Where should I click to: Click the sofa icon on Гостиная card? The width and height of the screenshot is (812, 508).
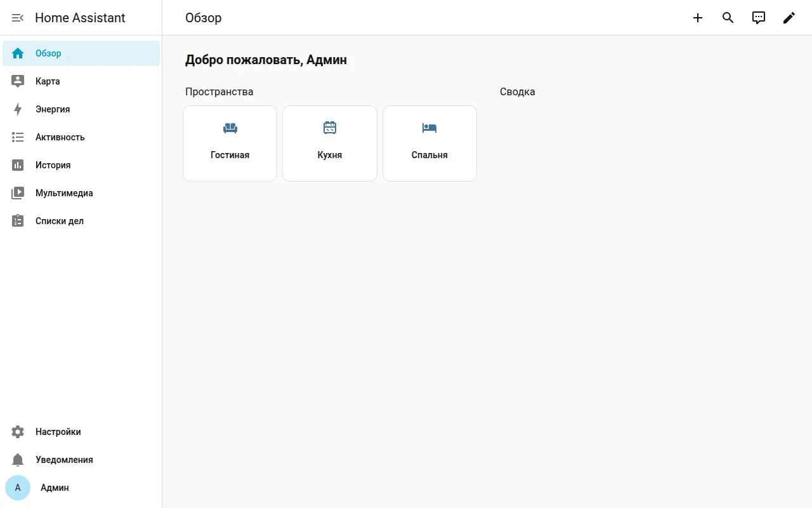coord(230,128)
